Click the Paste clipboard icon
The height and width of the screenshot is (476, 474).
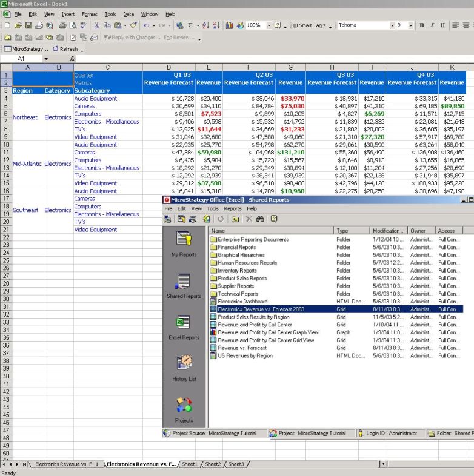pyautogui.click(x=117, y=25)
